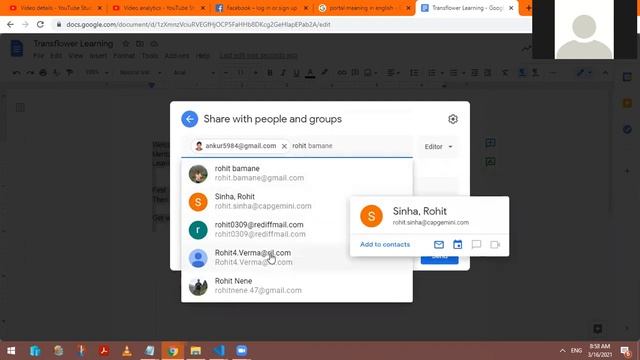Open VLC media player from taskbar
Screen dimensions: 640x360
pos(127,351)
